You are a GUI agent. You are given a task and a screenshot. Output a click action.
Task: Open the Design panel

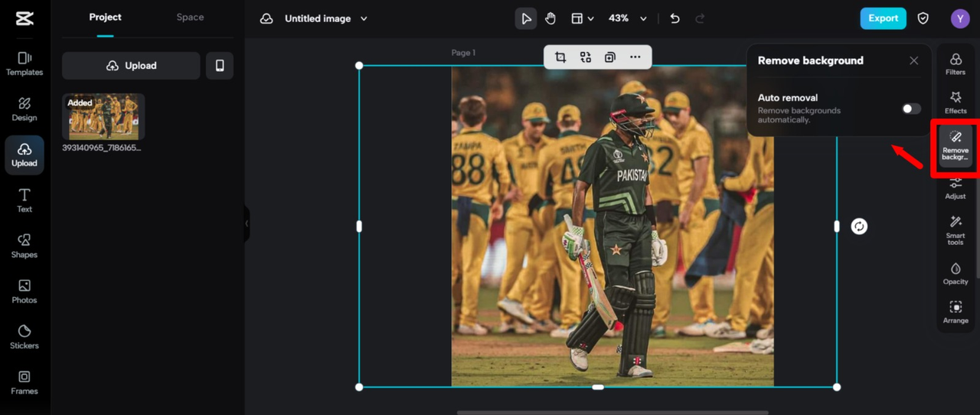[24, 109]
